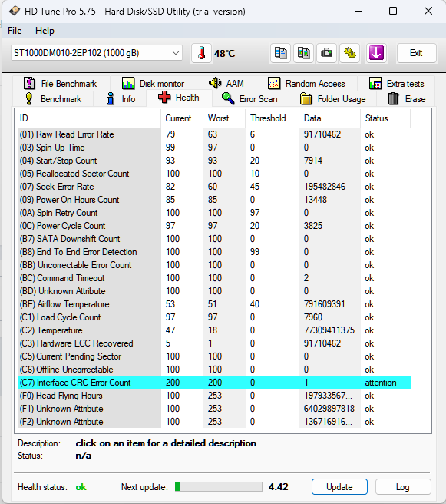Screen dimensions: 446x504
Task: Select the Erase tab
Action: (x=406, y=99)
